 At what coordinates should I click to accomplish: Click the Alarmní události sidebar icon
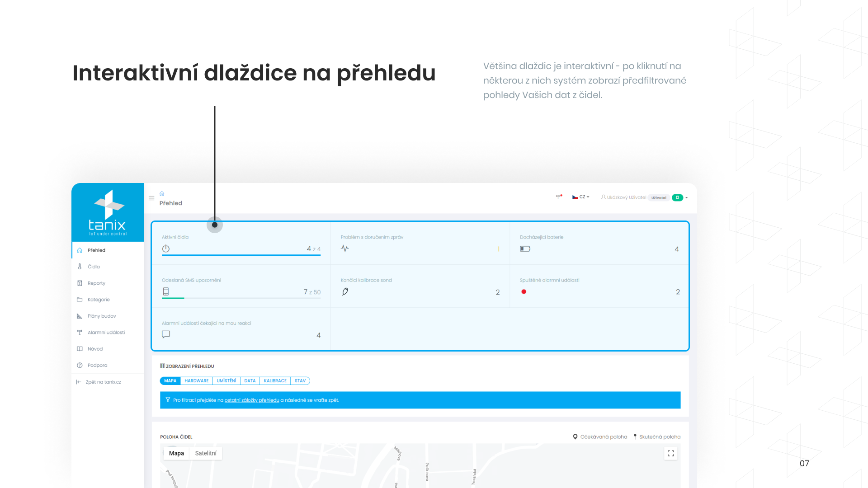click(x=80, y=333)
